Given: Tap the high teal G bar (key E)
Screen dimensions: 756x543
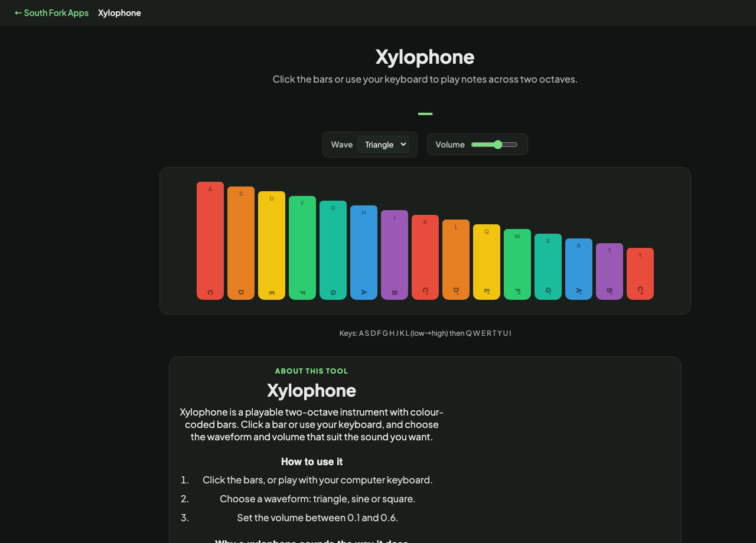Looking at the screenshot, I should pyautogui.click(x=548, y=267).
